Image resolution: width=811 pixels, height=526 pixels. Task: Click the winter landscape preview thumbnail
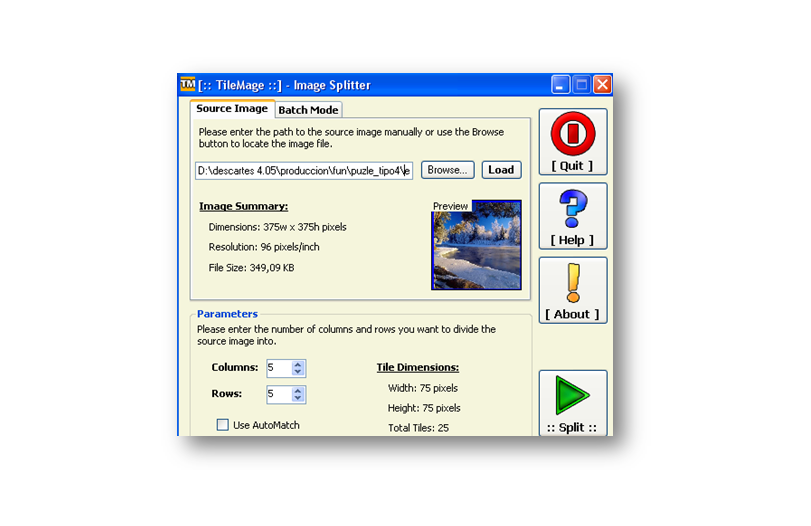[476, 245]
